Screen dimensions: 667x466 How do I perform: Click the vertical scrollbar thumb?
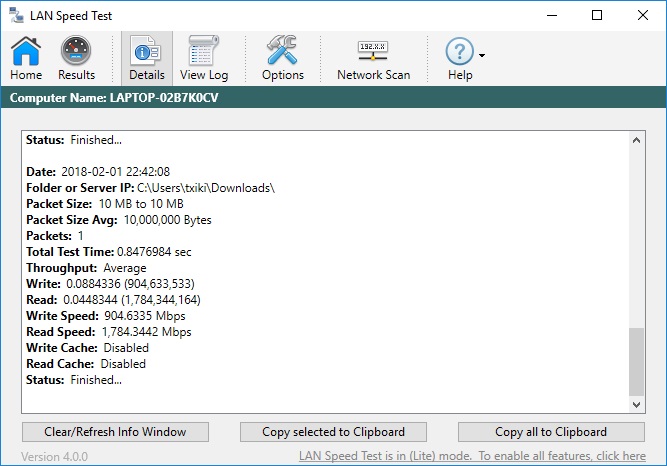click(636, 362)
